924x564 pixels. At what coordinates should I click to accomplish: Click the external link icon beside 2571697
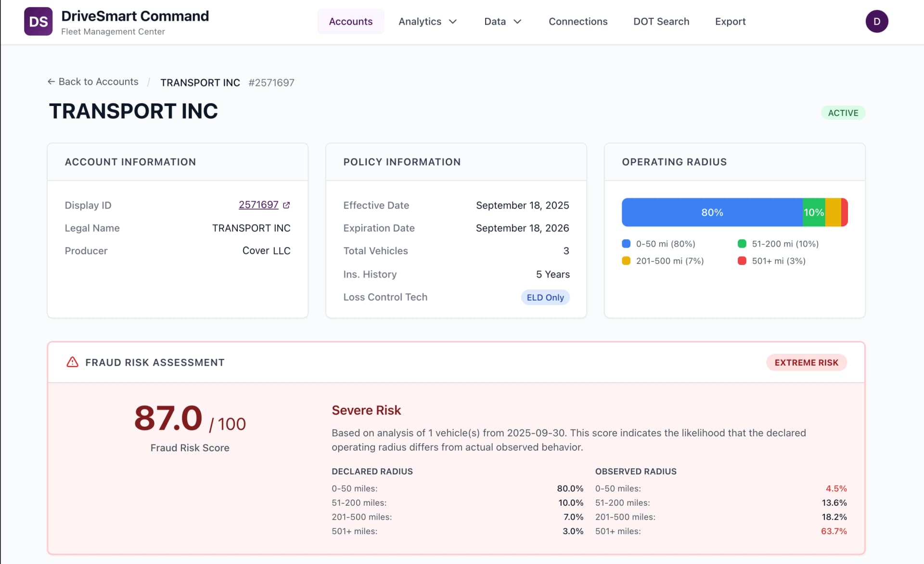point(286,205)
